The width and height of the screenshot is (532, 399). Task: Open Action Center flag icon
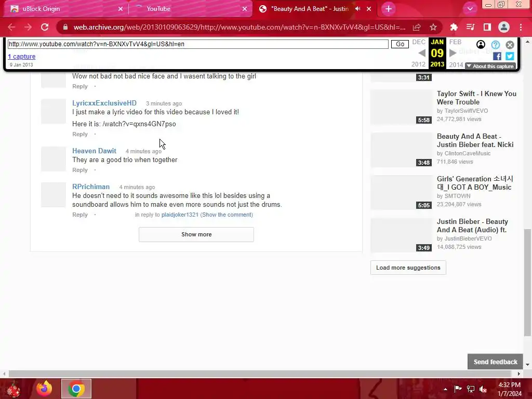pos(458,389)
